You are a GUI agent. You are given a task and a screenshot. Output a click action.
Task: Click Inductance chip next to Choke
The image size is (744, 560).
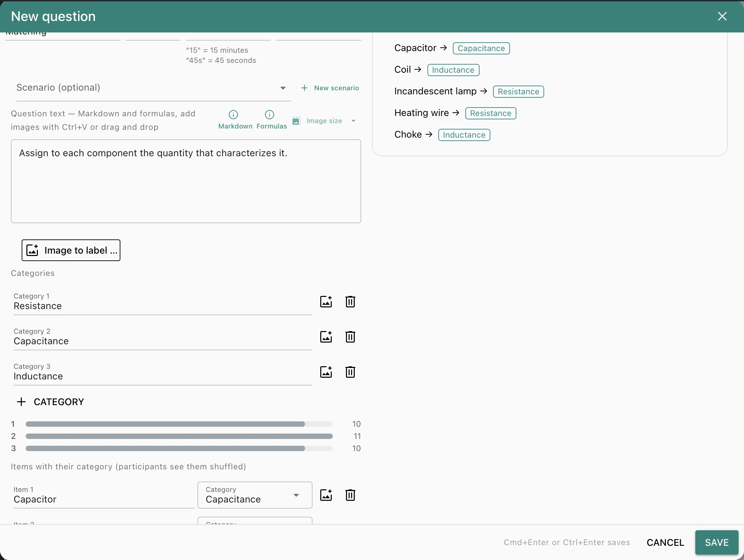point(464,135)
